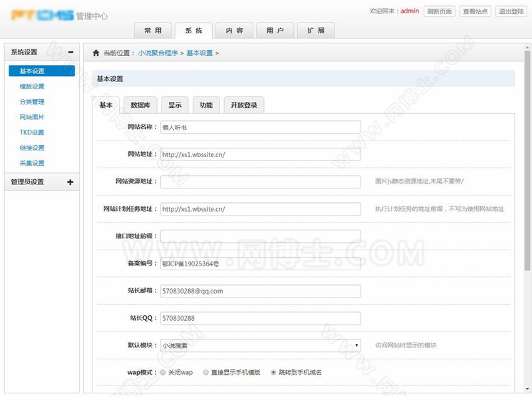
Task: Click the 刷新页面 button
Action: pos(440,11)
